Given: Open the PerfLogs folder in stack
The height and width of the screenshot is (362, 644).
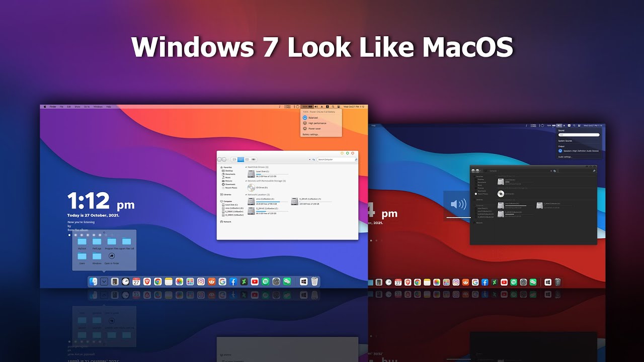Looking at the screenshot, I should click(x=97, y=243).
